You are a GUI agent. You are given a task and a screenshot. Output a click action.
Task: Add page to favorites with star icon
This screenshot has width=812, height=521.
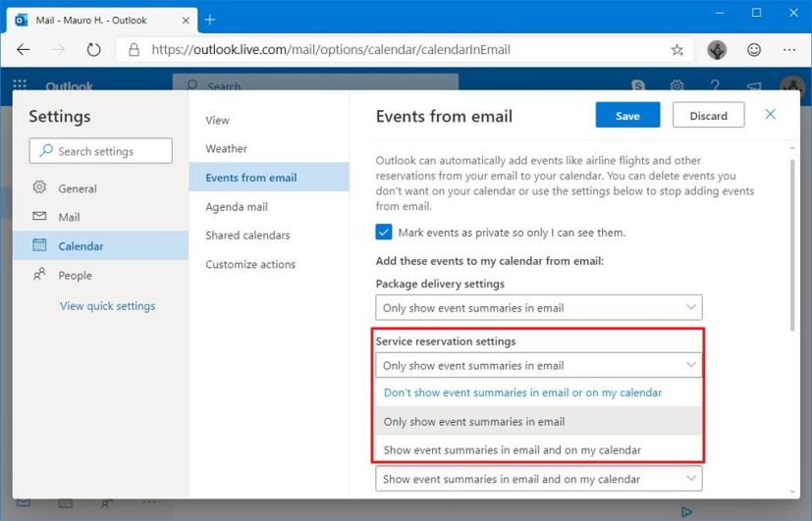point(677,50)
